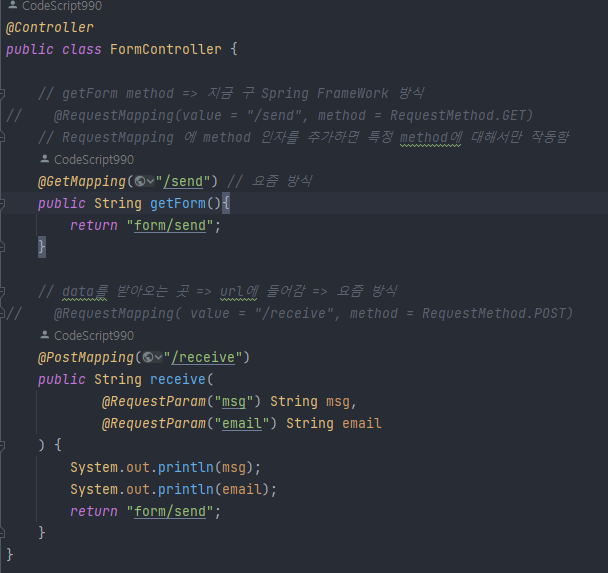Click the public keyword before class

click(29, 50)
